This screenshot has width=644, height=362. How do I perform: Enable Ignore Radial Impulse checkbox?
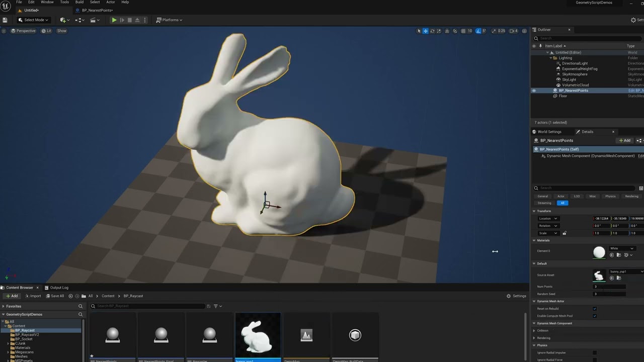595,352
